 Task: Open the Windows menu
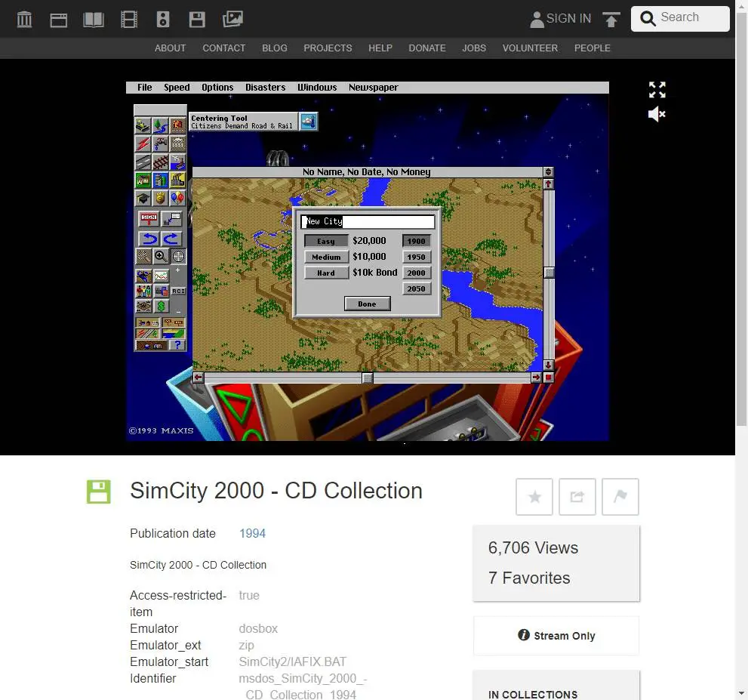[317, 88]
